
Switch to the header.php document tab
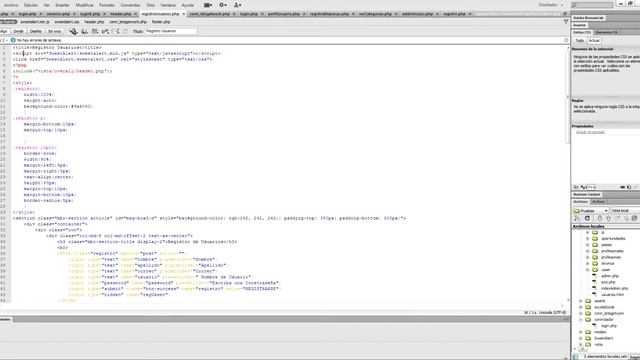tap(120, 14)
